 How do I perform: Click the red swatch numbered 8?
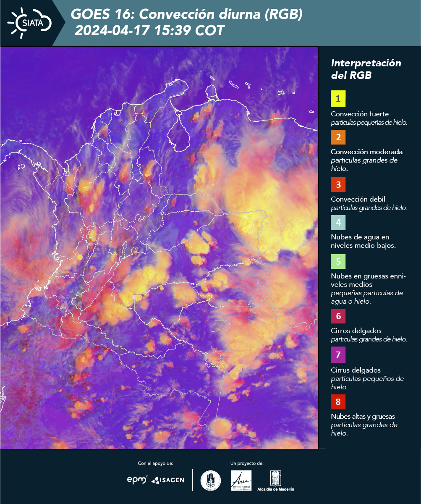(x=338, y=402)
